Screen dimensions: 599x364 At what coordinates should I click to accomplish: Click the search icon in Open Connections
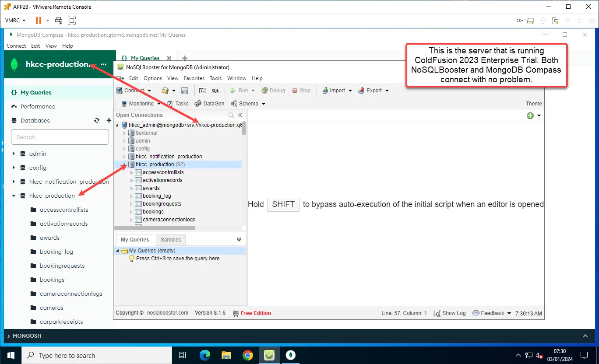click(x=231, y=115)
